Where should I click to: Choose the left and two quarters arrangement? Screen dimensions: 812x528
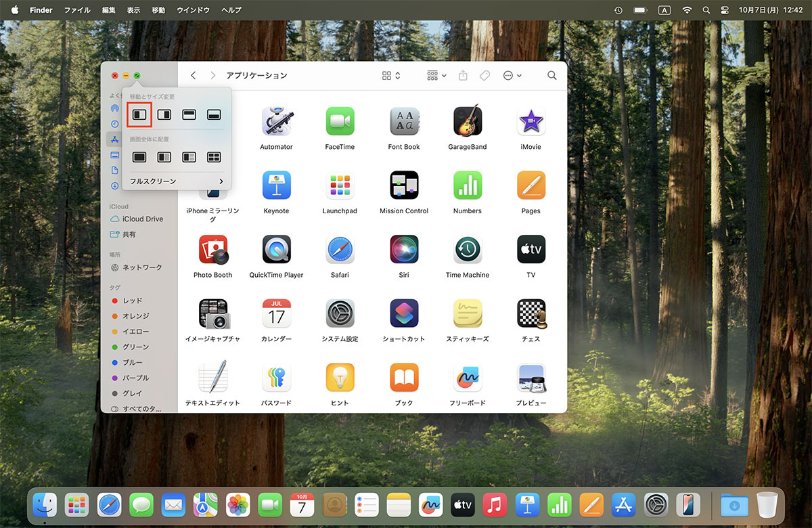(x=189, y=157)
